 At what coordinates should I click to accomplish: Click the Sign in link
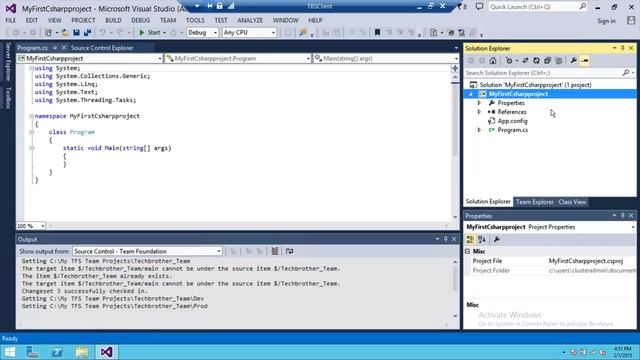[606, 21]
